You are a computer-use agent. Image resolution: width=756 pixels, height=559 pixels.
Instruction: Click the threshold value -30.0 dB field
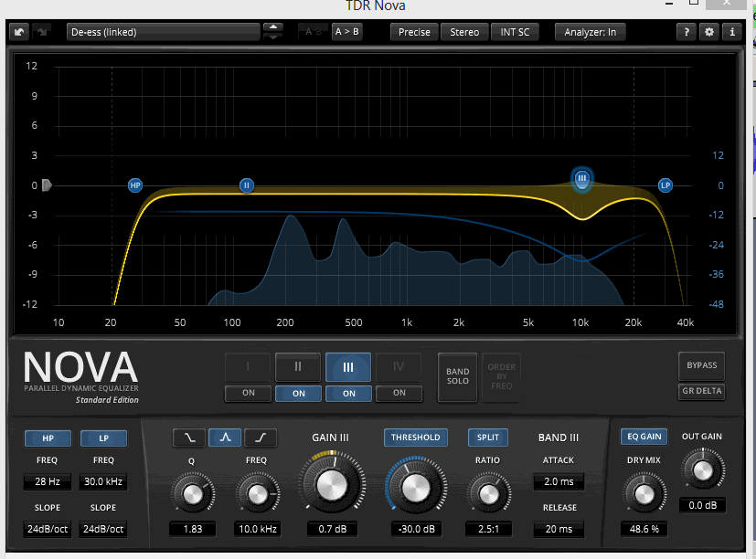point(416,529)
